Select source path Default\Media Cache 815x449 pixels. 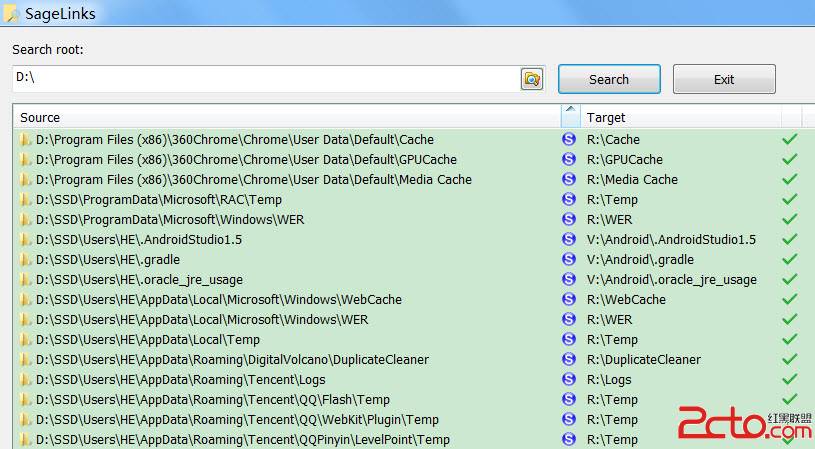(x=254, y=180)
